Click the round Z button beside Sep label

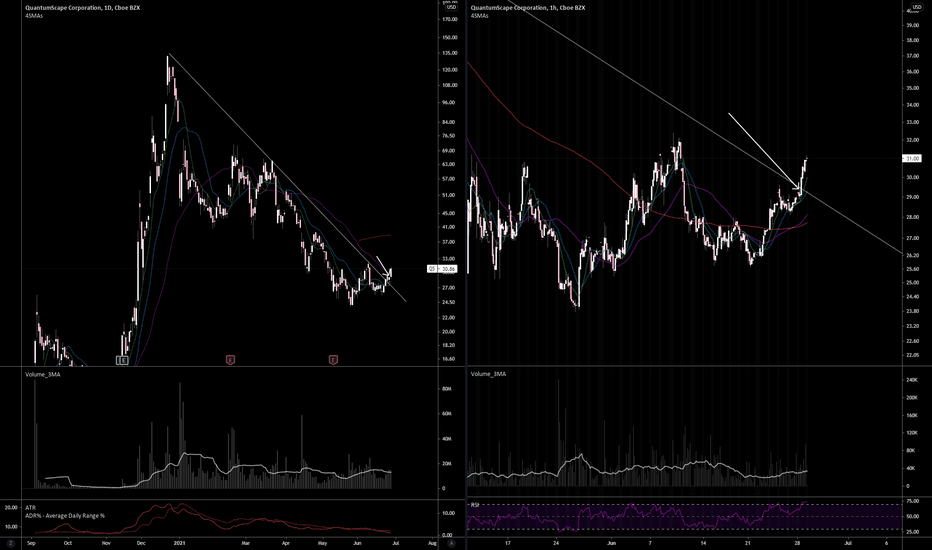(x=11, y=543)
